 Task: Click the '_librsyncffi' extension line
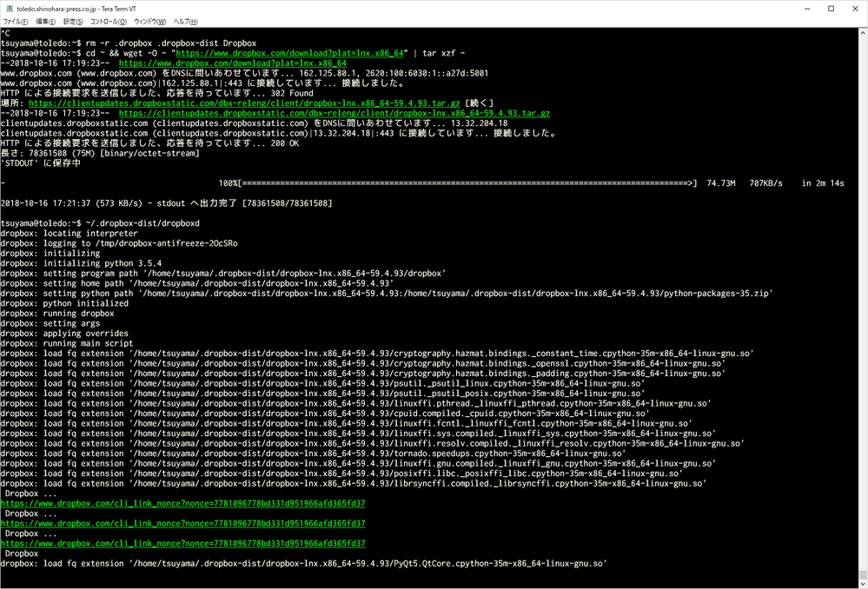[354, 483]
